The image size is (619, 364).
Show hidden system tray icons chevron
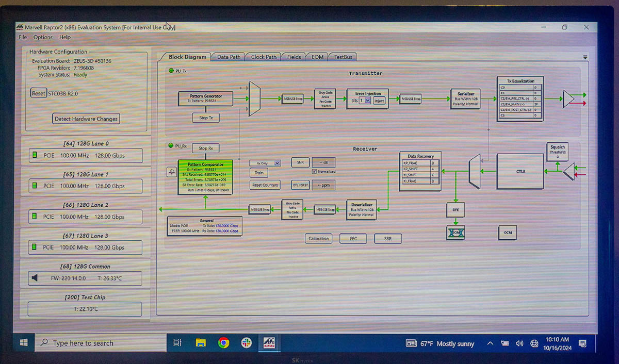coord(490,343)
